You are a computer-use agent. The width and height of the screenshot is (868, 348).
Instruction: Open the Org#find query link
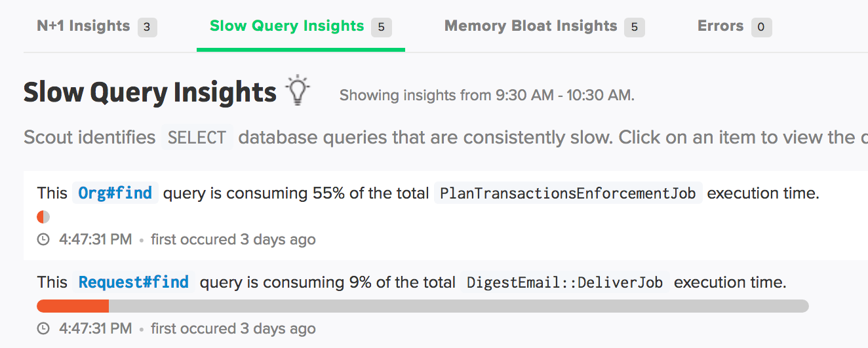point(115,193)
